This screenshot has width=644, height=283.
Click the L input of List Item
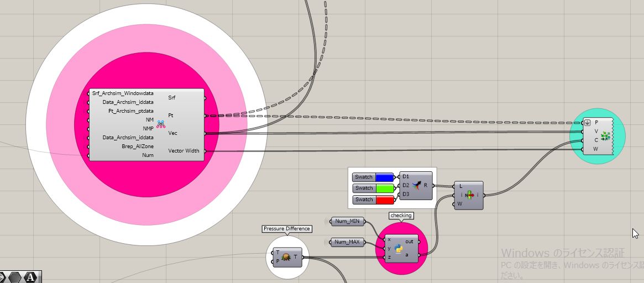(x=461, y=186)
